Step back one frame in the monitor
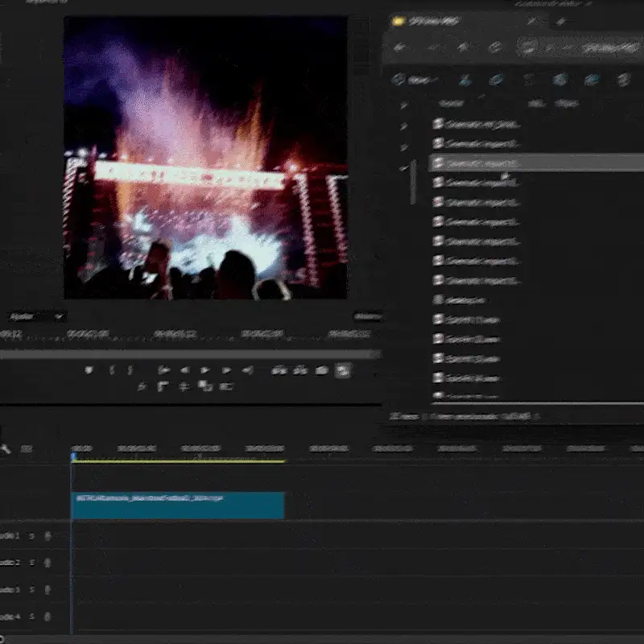 pyautogui.click(x=184, y=370)
